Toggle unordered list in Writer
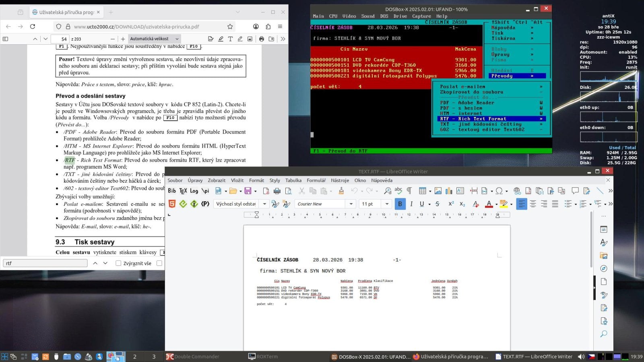 tap(568, 204)
